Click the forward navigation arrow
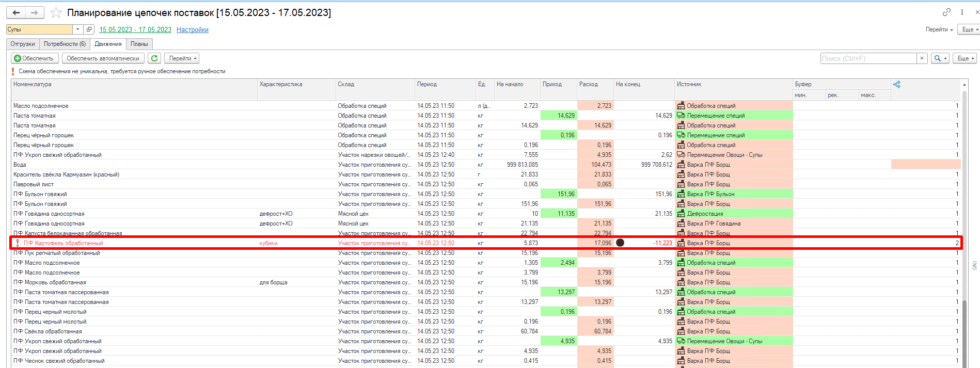This screenshot has width=980, height=368. coord(35,12)
